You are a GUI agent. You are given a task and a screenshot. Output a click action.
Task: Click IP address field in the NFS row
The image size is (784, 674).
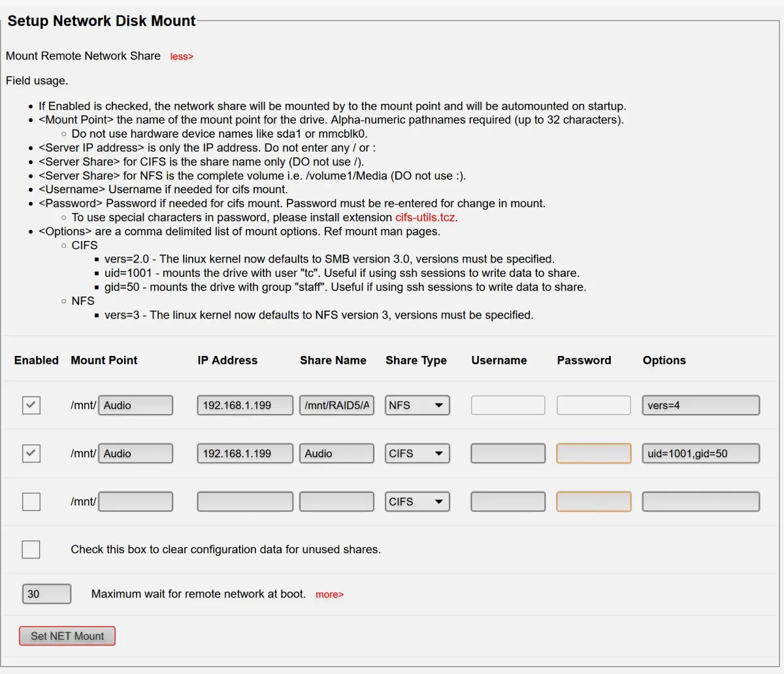coord(245,405)
